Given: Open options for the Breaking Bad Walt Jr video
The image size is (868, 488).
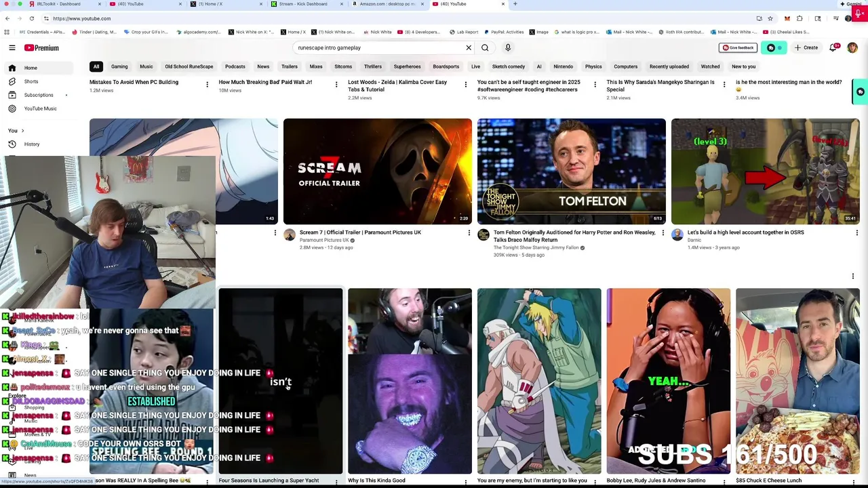Looking at the screenshot, I should coord(336,84).
